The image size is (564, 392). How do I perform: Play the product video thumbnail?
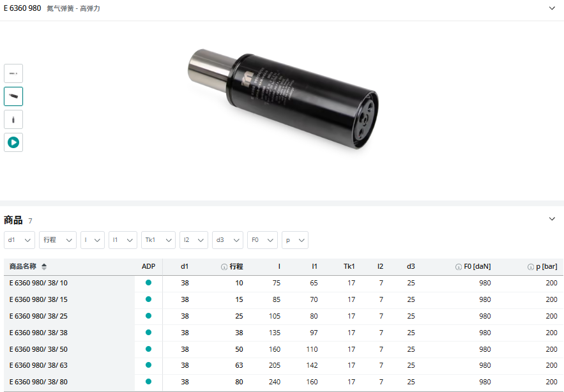coord(13,142)
